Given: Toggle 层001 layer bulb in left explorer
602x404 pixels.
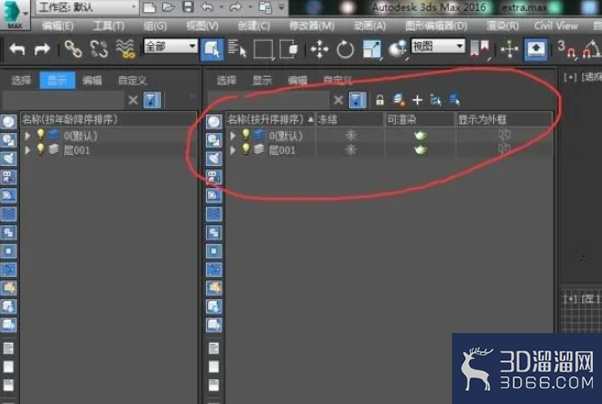Looking at the screenshot, I should (40, 149).
